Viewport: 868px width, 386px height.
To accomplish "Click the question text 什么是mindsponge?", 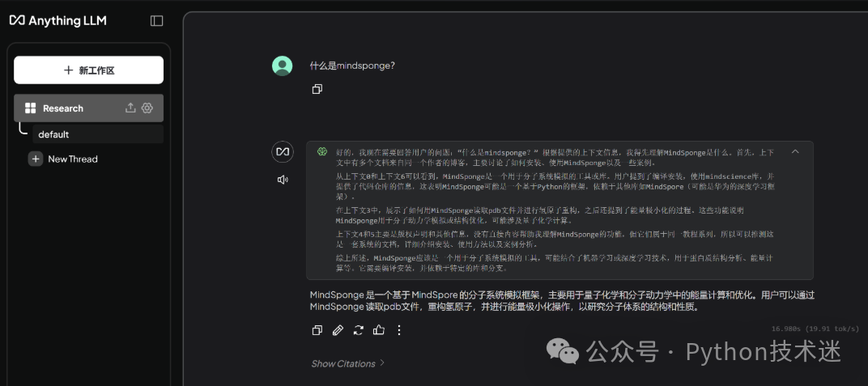I will coord(353,66).
